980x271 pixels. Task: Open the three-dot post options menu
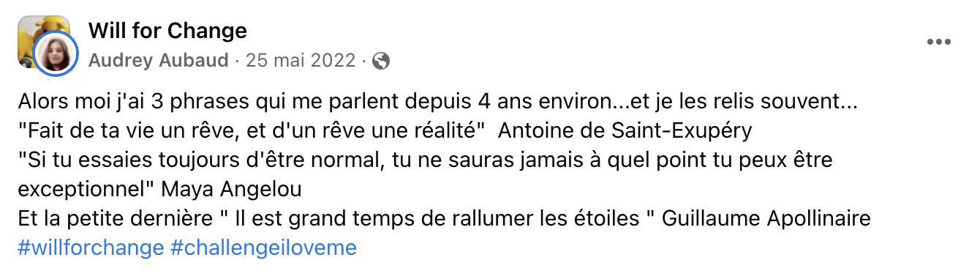(938, 42)
